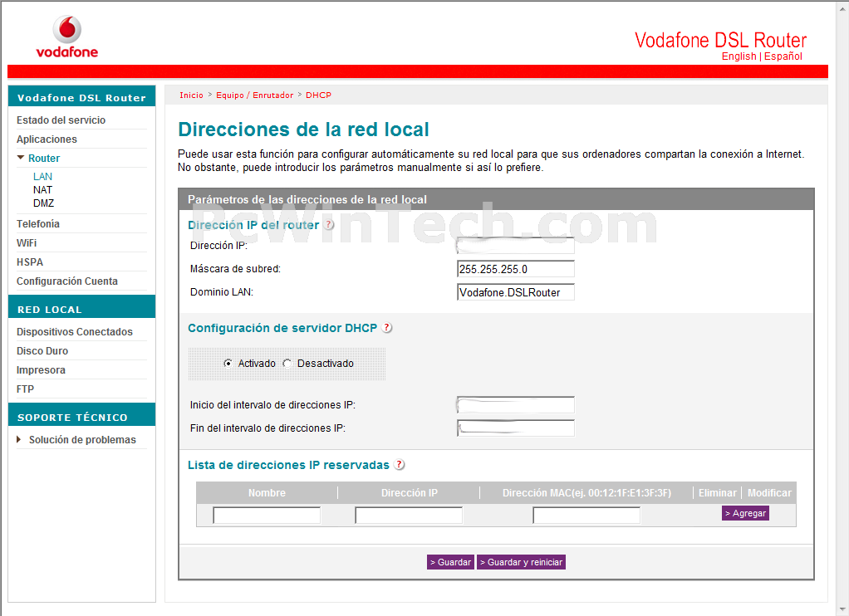Select LAN under Router
This screenshot has width=849, height=616.
click(42, 177)
